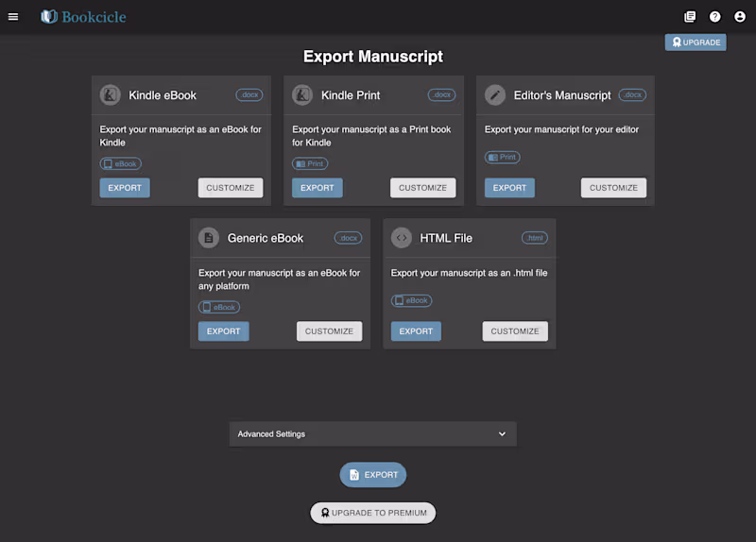Customize the Kindle eBook export
Image resolution: width=756 pixels, height=542 pixels.
pos(231,188)
